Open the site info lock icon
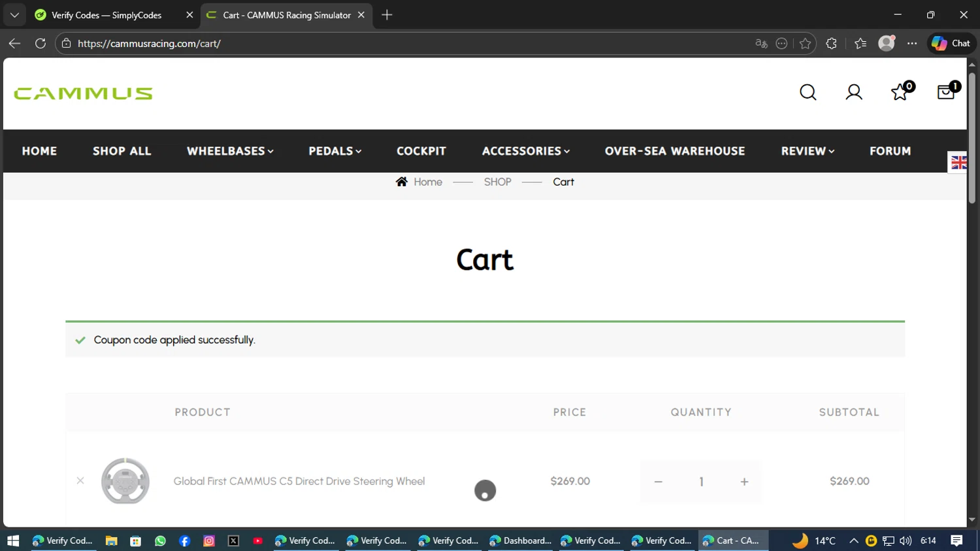Screen dimensions: 980x551 pyautogui.click(x=66, y=44)
